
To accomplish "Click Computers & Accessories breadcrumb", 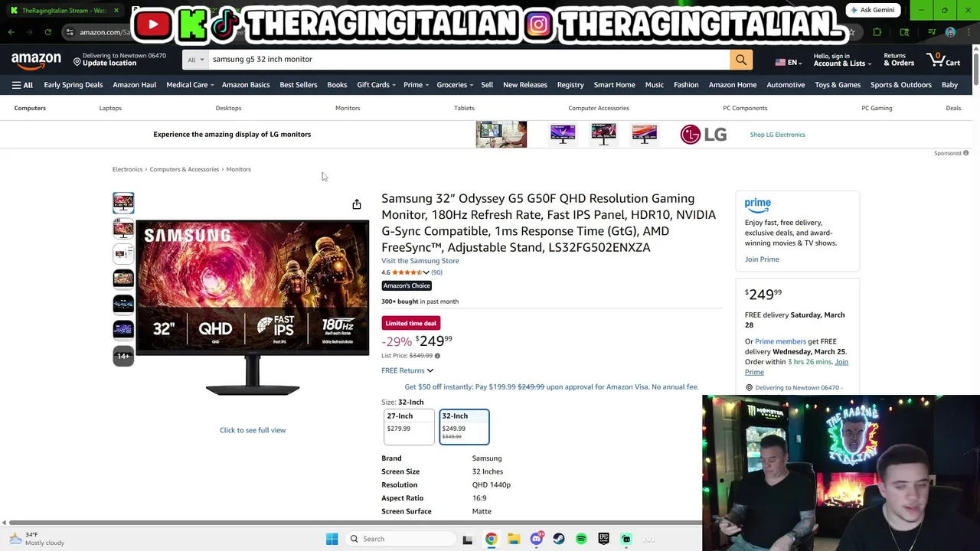I will [x=185, y=169].
